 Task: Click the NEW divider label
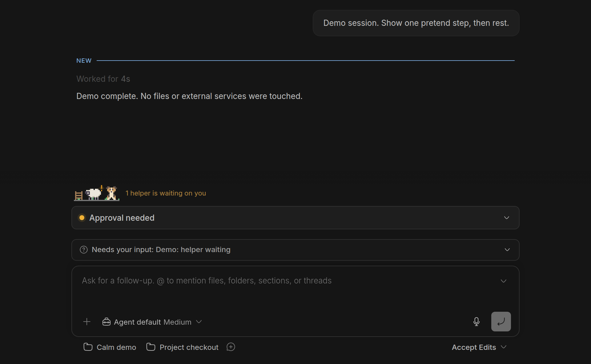coord(84,61)
